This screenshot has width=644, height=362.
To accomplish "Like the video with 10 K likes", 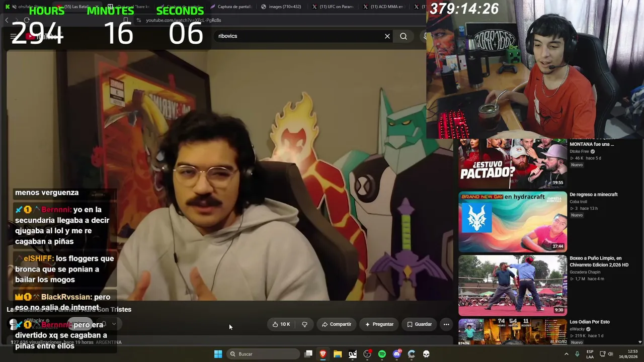I will click(x=281, y=324).
